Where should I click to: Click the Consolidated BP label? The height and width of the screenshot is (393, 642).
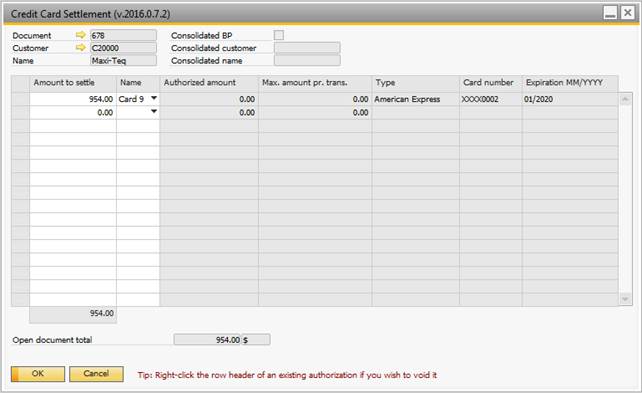tap(201, 36)
